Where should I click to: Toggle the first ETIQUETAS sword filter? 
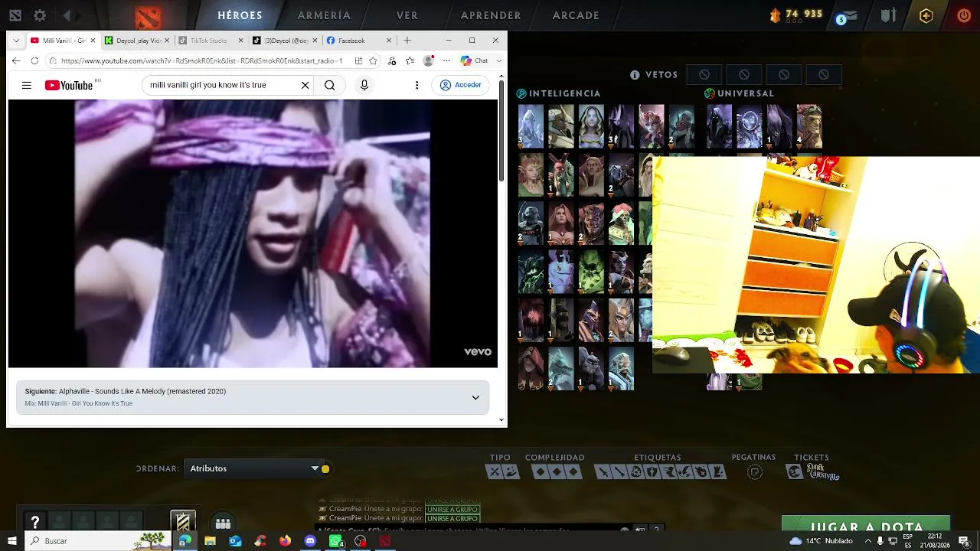(603, 472)
